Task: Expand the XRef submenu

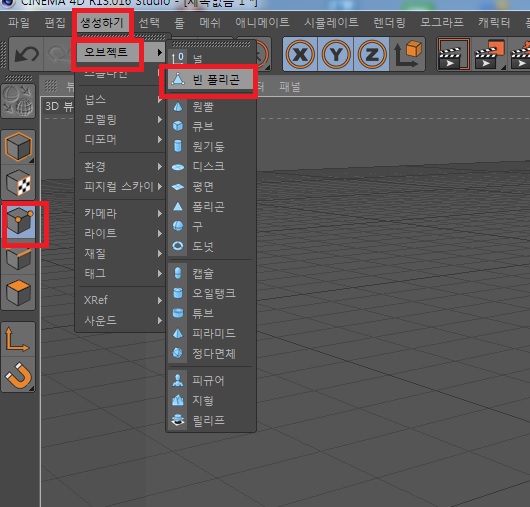Action: click(x=121, y=300)
